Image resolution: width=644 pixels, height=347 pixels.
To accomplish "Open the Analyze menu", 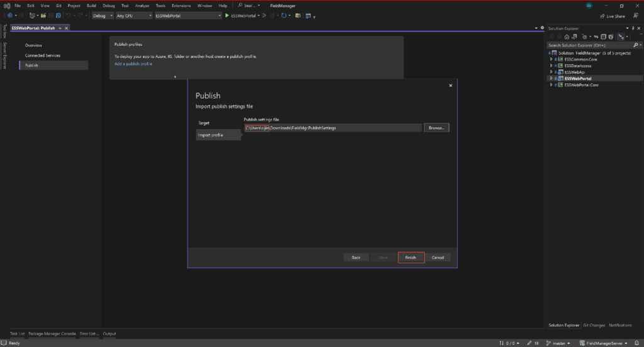I will tap(142, 6).
